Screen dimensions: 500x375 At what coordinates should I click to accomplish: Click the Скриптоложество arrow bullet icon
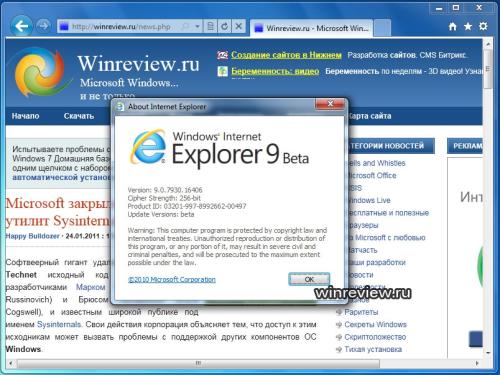339,337
